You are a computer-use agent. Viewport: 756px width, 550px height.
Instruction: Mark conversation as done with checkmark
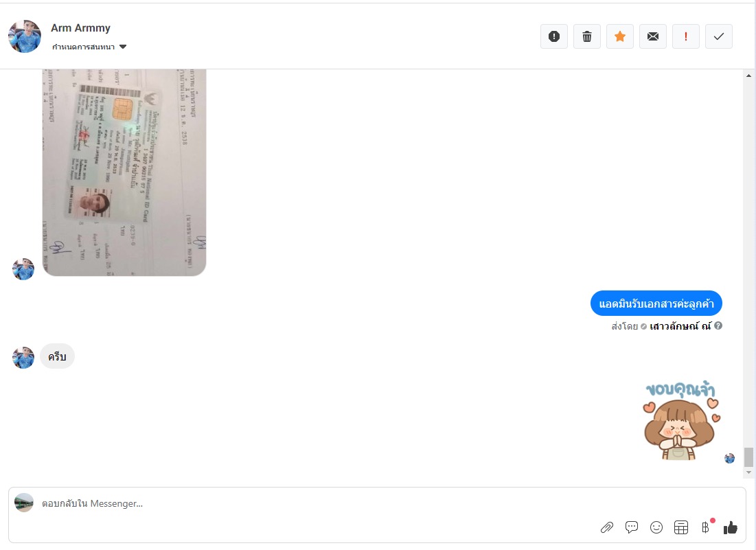pyautogui.click(x=719, y=36)
